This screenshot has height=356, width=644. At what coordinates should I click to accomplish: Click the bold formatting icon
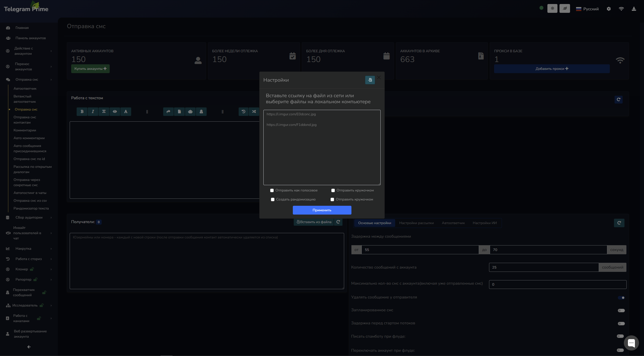(82, 112)
